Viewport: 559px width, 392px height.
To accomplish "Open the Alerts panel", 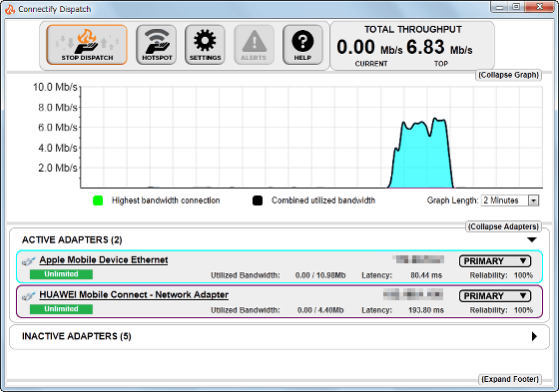I will (254, 45).
